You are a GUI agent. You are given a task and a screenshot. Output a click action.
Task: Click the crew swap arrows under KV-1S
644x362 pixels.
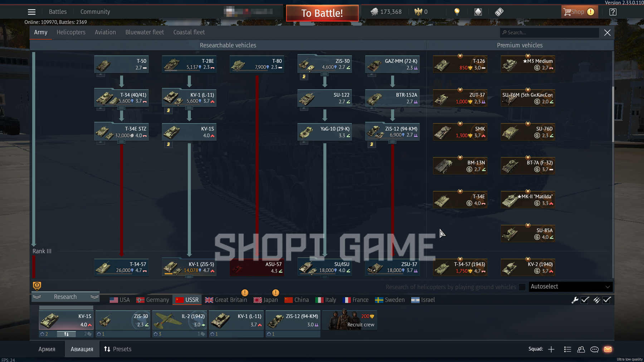(x=66, y=334)
